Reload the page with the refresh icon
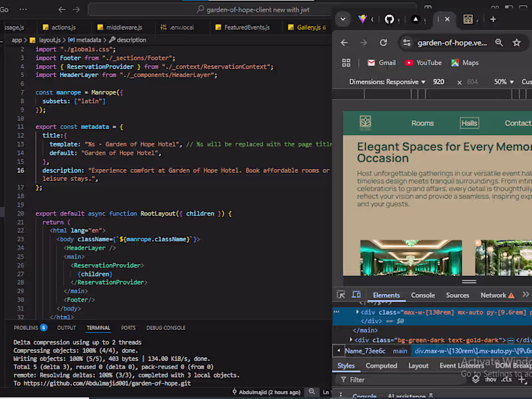Image resolution: width=532 pixels, height=399 pixels. tap(384, 41)
